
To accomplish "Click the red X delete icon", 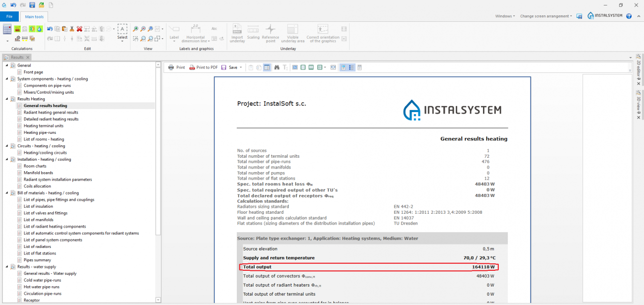I will point(79,29).
